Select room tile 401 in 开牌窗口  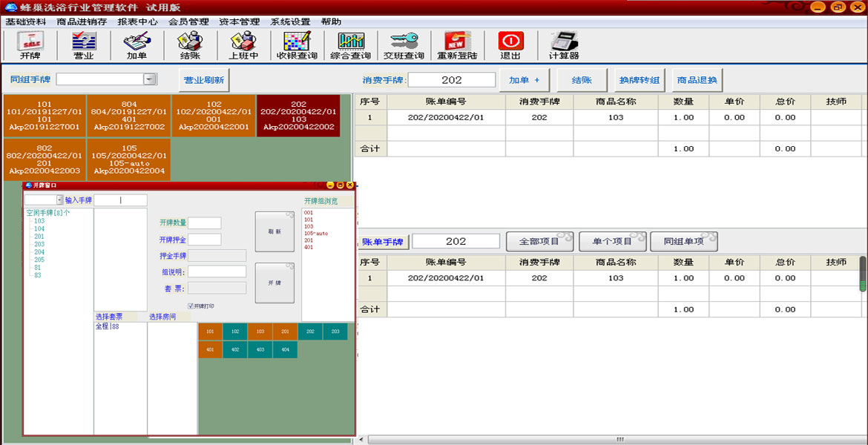pos(210,350)
